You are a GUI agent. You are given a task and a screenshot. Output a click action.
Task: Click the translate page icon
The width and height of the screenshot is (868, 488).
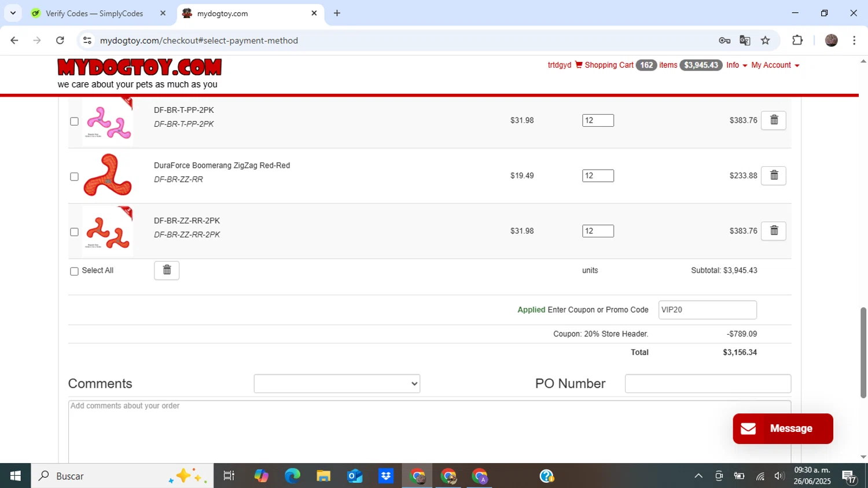[745, 41]
